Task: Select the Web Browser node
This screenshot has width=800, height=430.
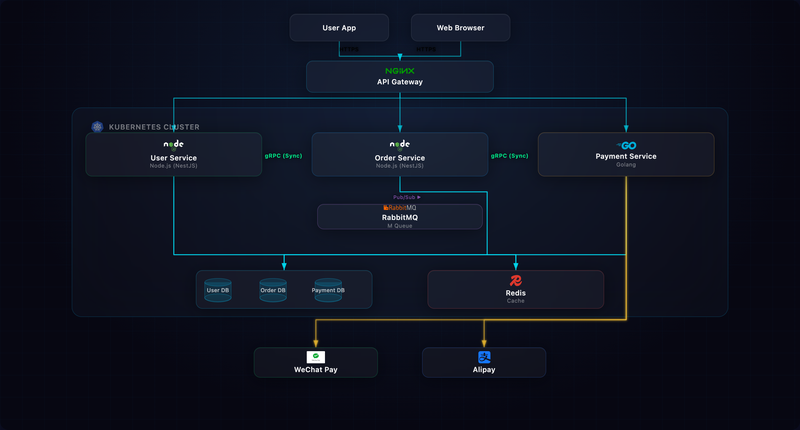Action: [x=460, y=28]
